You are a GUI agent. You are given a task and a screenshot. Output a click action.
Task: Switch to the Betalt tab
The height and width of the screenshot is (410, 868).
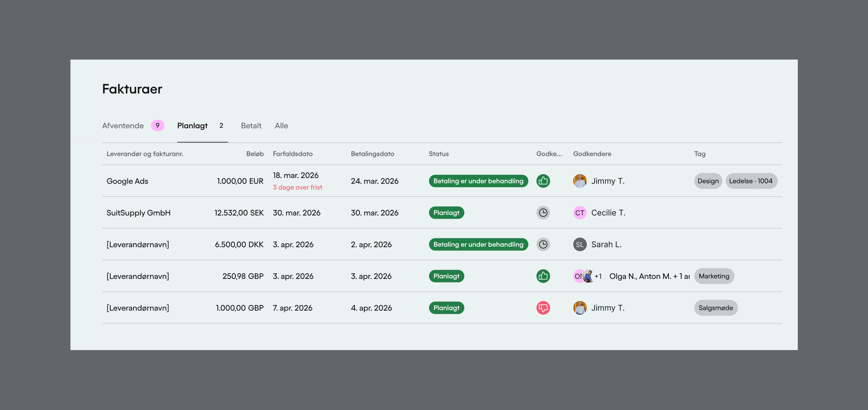251,125
